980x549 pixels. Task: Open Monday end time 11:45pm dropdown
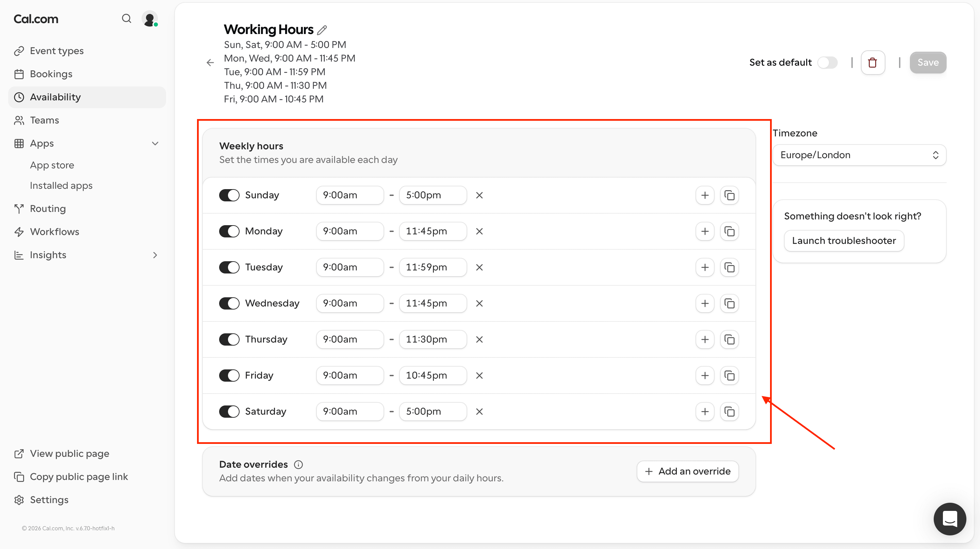tap(432, 231)
